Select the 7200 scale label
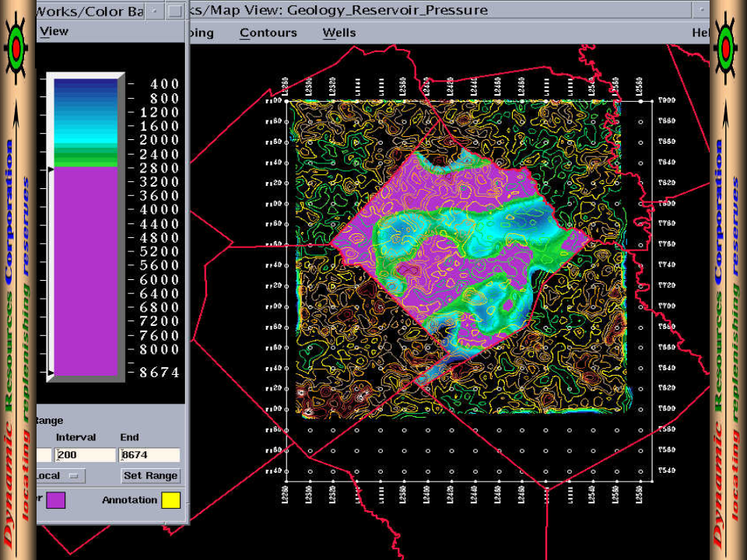Screen dimensions: 747x560 pos(160,321)
